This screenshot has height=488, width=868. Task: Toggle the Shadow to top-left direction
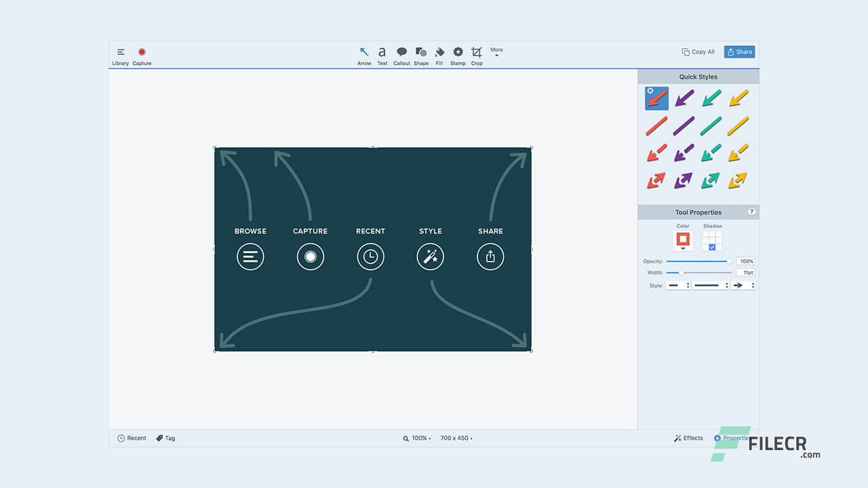(x=704, y=234)
